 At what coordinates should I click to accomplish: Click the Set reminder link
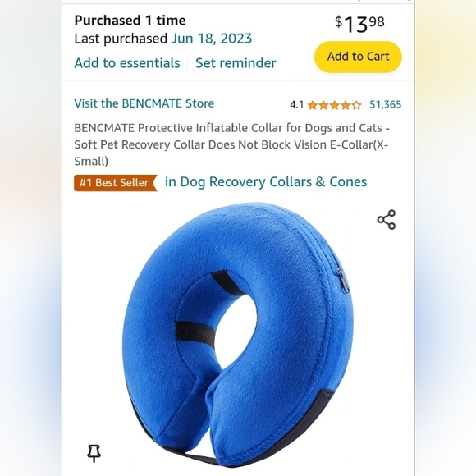[236, 63]
